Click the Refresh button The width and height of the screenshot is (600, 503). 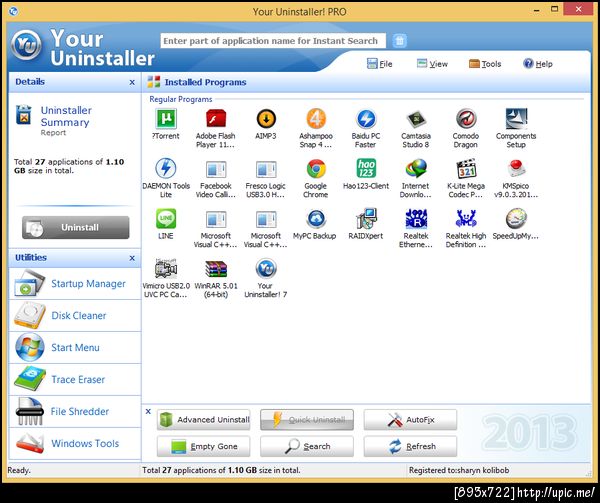pos(410,446)
